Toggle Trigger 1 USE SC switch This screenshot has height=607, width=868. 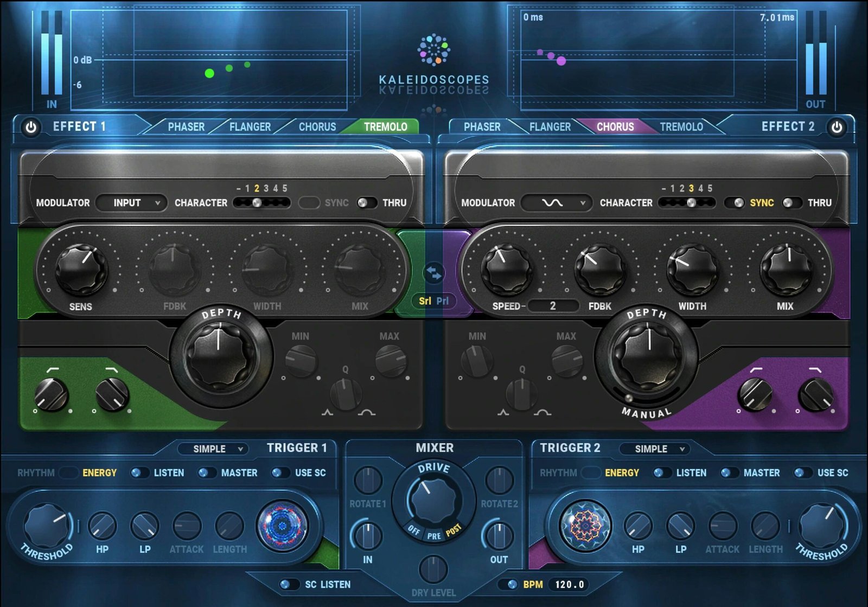pyautogui.click(x=280, y=473)
